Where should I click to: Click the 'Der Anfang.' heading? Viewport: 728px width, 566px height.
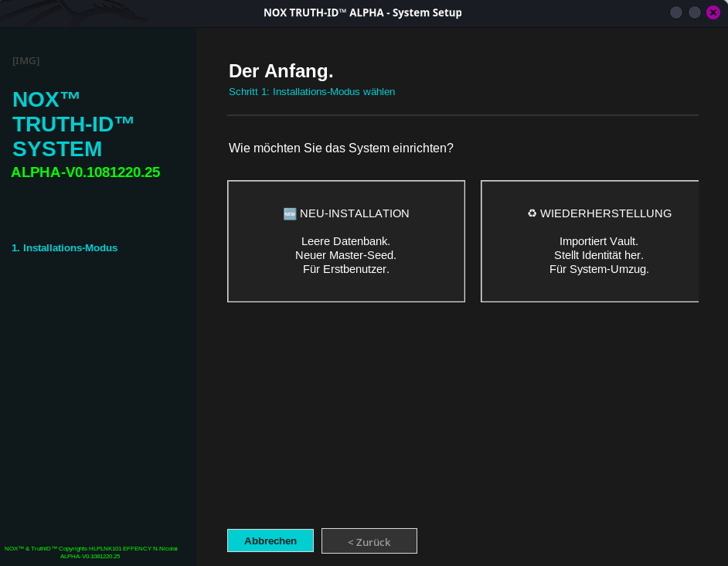[x=281, y=71]
